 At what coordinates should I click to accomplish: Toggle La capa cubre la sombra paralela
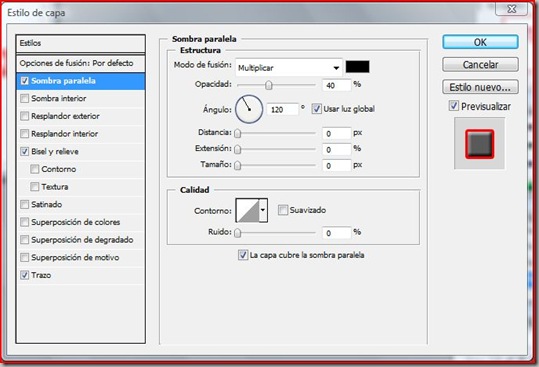coord(243,255)
